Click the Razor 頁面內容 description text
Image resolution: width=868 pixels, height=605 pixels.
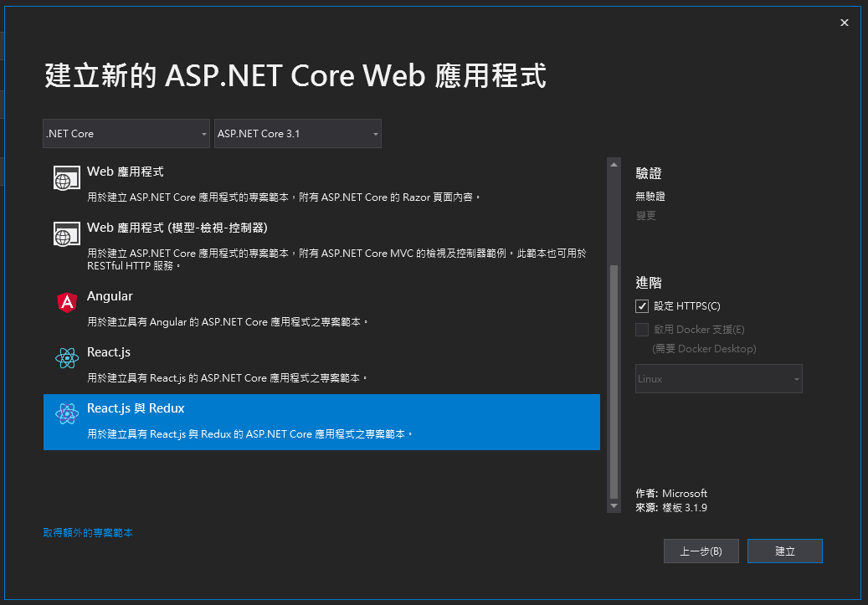click(284, 197)
